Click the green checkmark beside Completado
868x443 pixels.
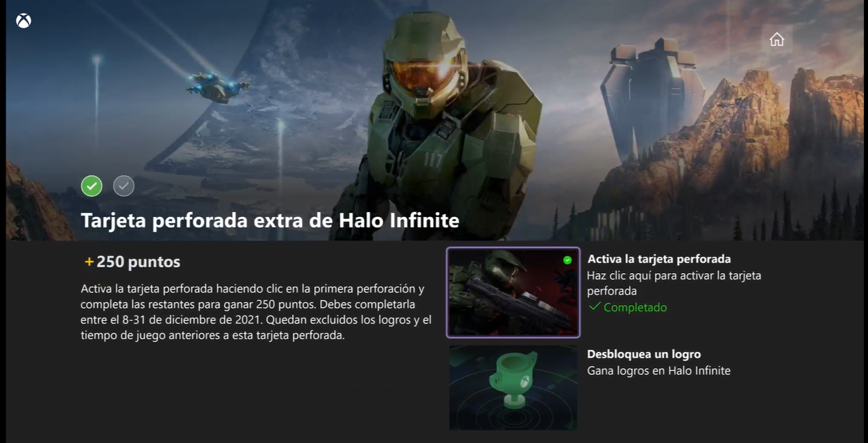coord(594,306)
